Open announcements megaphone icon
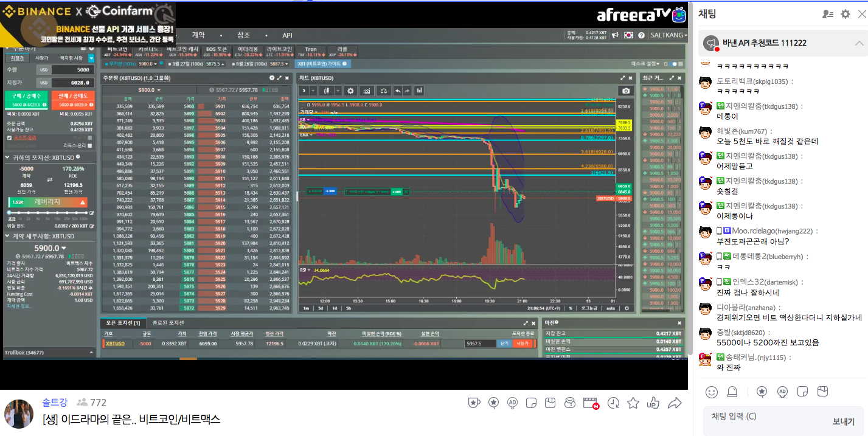The height and width of the screenshot is (436, 868). click(616, 35)
